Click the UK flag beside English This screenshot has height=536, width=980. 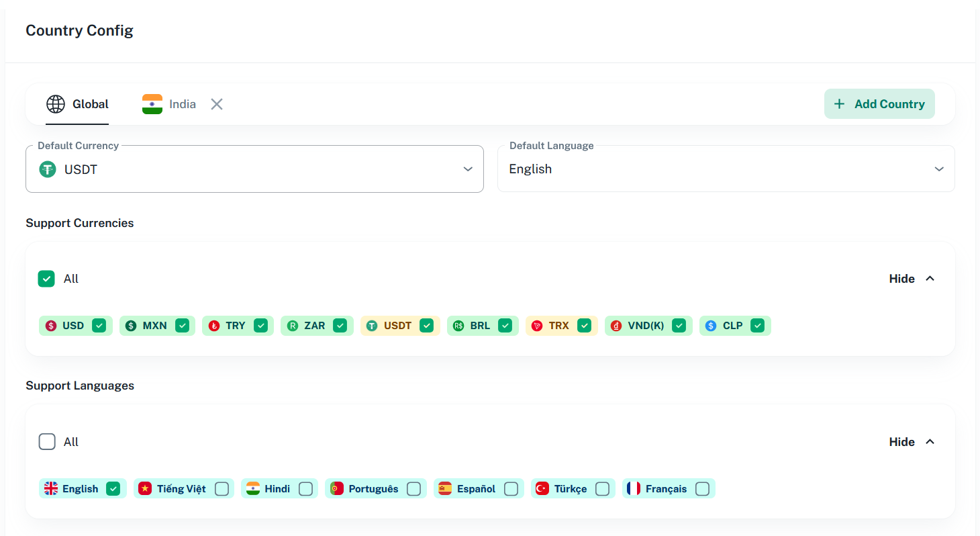51,489
